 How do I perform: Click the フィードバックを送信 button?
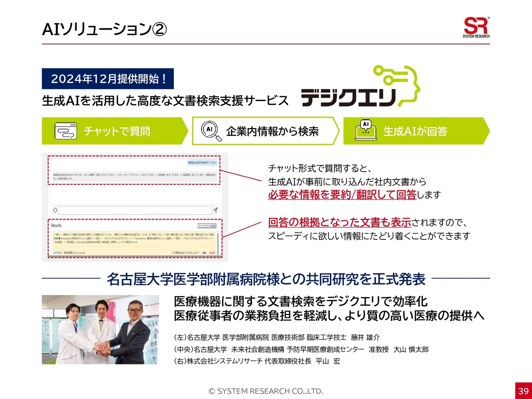click(x=207, y=226)
